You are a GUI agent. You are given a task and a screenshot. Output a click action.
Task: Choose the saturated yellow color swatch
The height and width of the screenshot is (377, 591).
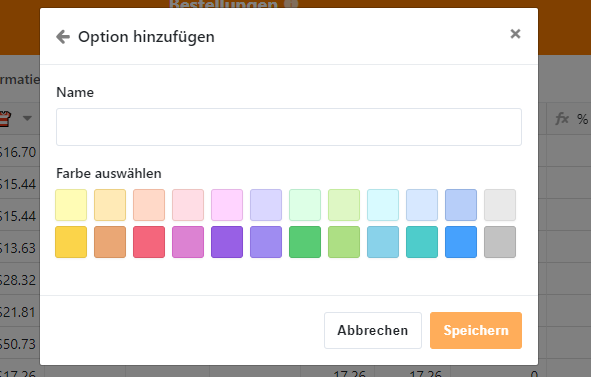tap(71, 242)
